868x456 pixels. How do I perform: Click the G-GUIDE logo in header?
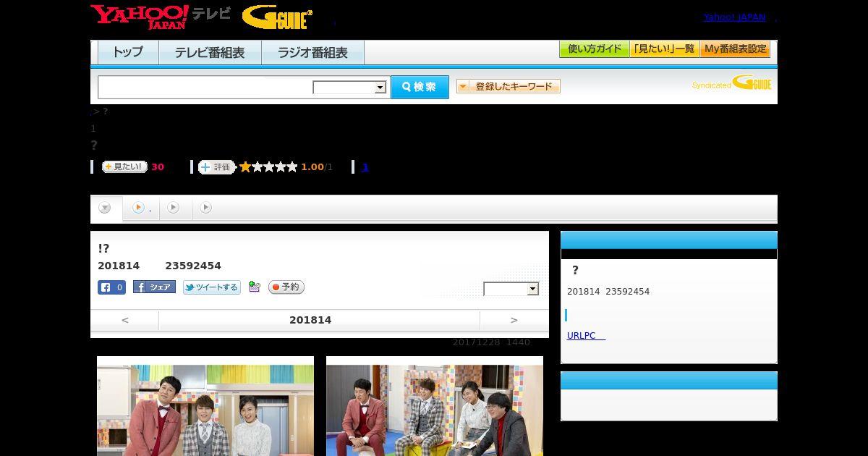[277, 17]
